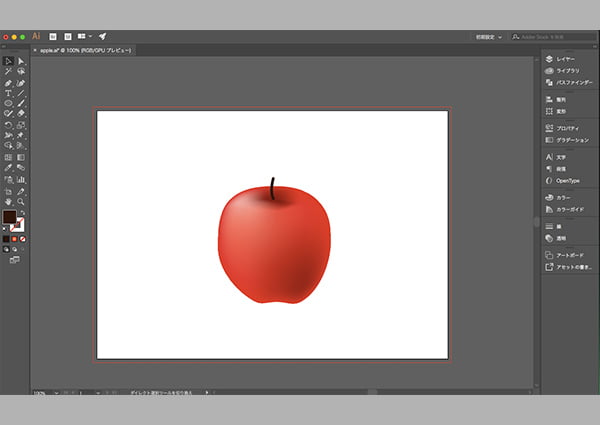Click the dark brown fill color swatch
The image size is (600, 425).
pos(9,217)
